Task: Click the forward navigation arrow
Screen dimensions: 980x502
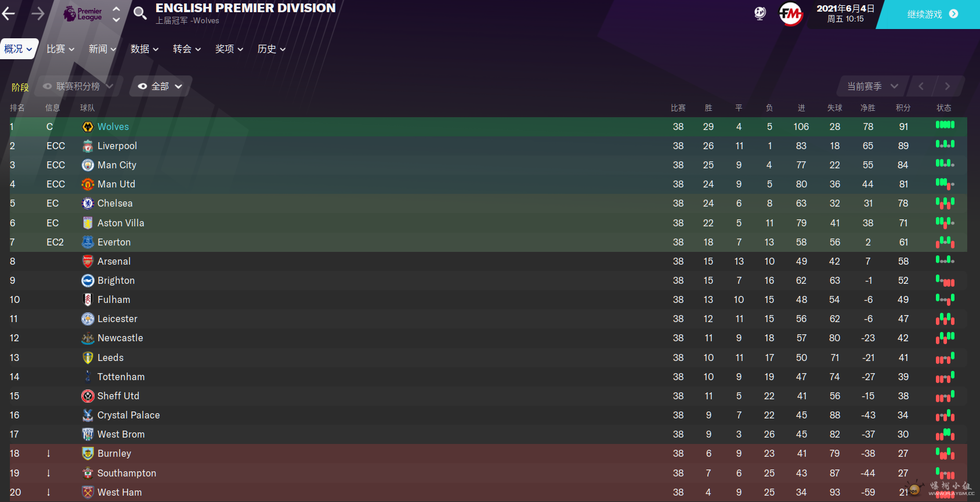Action: pyautogui.click(x=38, y=13)
